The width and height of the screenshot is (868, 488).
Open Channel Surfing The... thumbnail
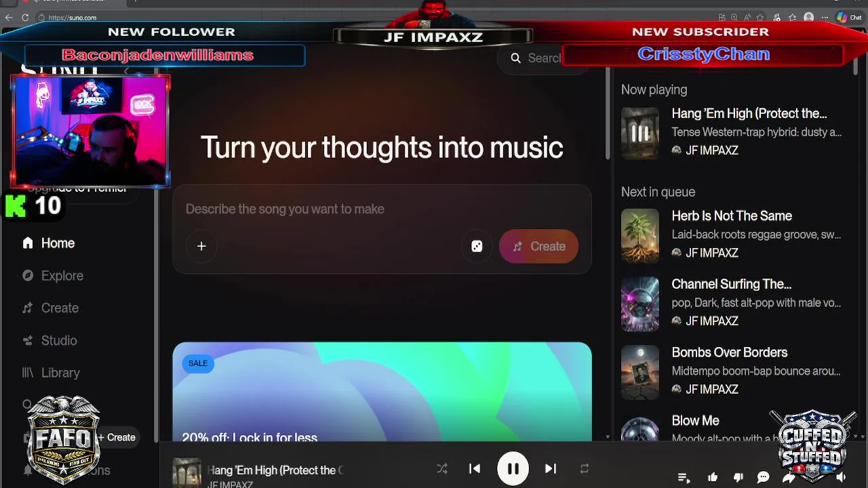[640, 304]
